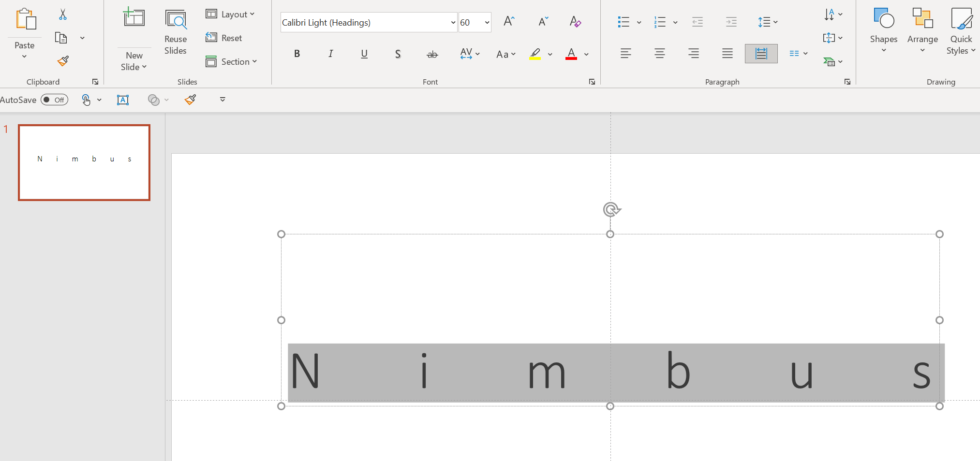Align text right
Viewport: 980px width, 461px height.
click(694, 53)
